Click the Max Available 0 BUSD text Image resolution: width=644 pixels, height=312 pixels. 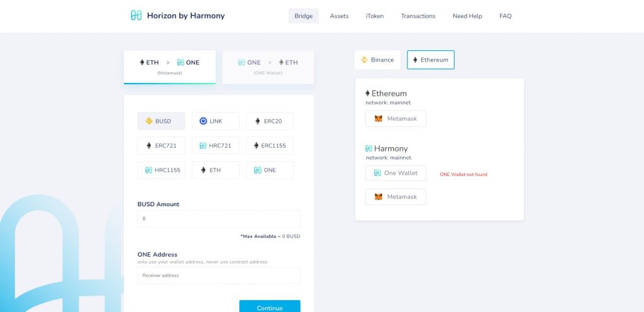[x=270, y=237]
